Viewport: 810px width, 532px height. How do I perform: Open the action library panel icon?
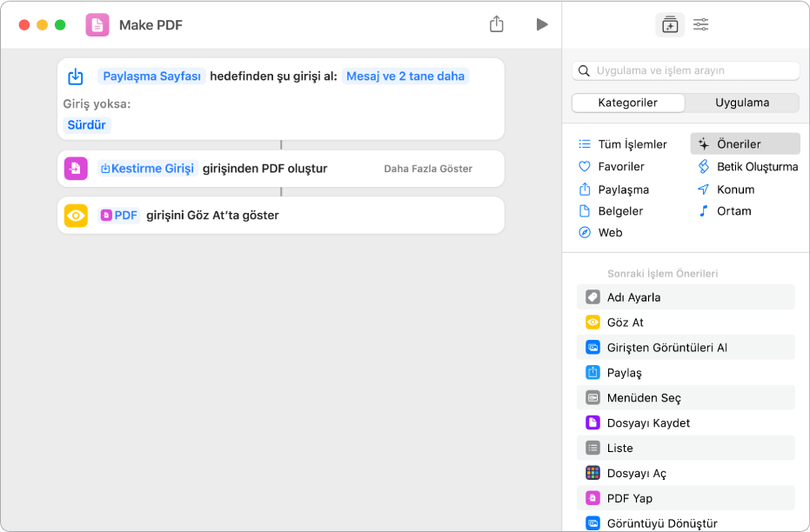669,25
